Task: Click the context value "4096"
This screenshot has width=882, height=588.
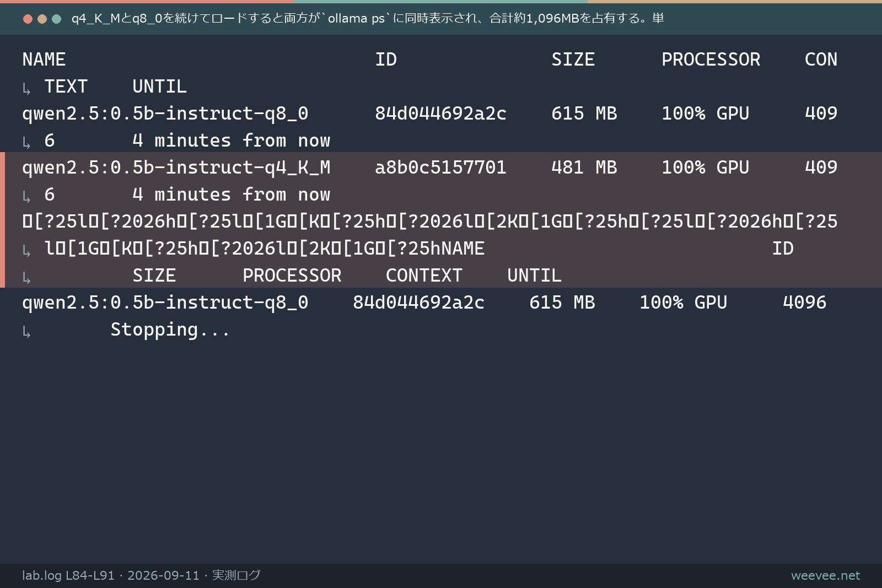Action: (x=804, y=303)
